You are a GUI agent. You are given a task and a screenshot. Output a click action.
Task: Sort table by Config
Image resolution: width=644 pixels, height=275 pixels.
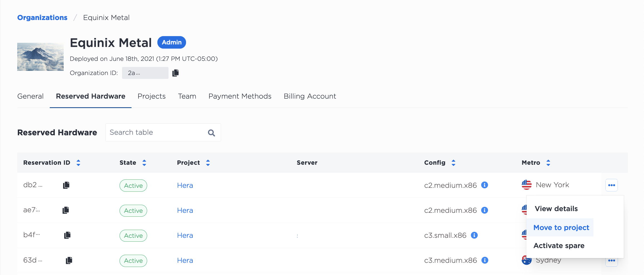[454, 163]
